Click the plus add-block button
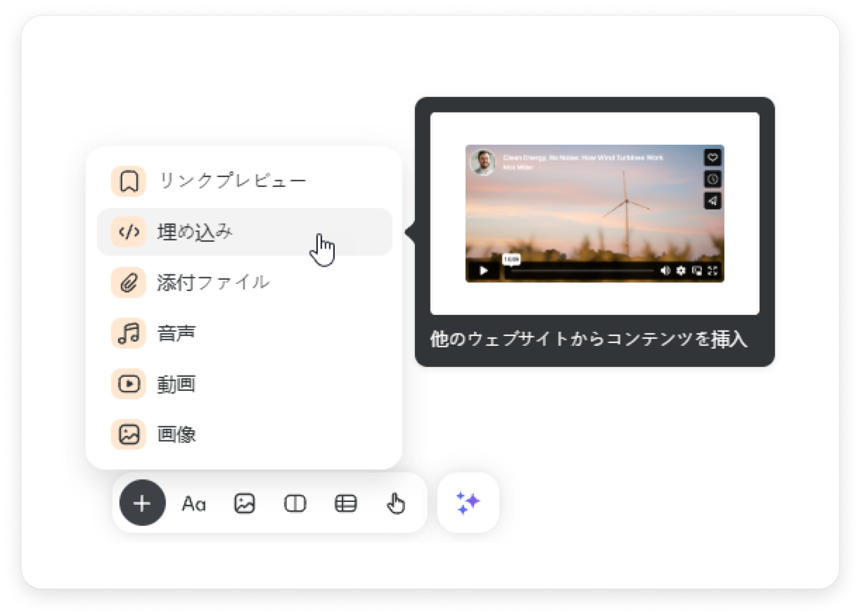Viewport: 861px width, 616px height. click(142, 503)
